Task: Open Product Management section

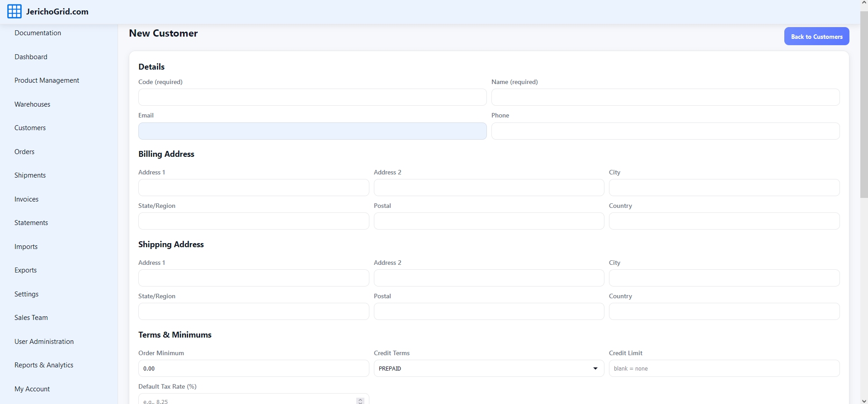Action: click(x=47, y=80)
